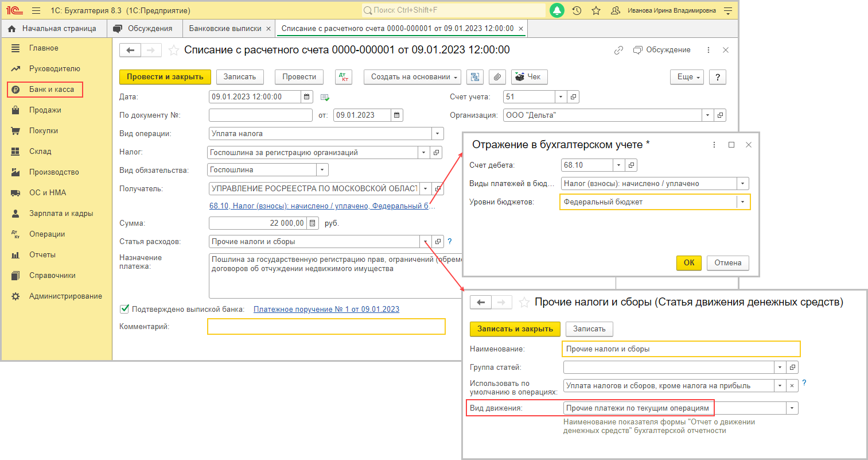
Task: Click 'Записать и закрыть' in Прочие налоги
Action: click(515, 329)
